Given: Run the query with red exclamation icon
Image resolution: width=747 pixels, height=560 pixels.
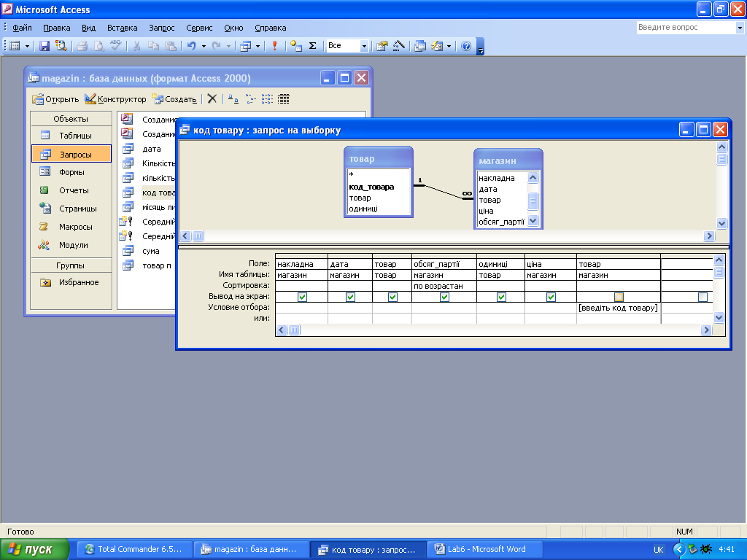Looking at the screenshot, I should pos(274,46).
